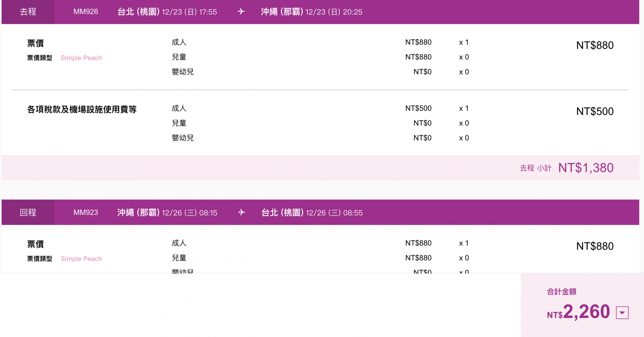Click the outbound 票價 section heading

coord(35,43)
